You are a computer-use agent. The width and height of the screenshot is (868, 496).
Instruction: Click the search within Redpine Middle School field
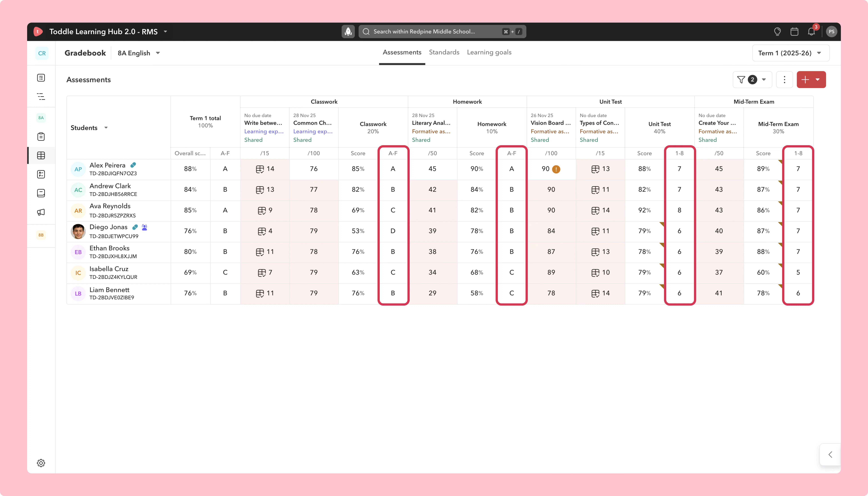tap(442, 32)
